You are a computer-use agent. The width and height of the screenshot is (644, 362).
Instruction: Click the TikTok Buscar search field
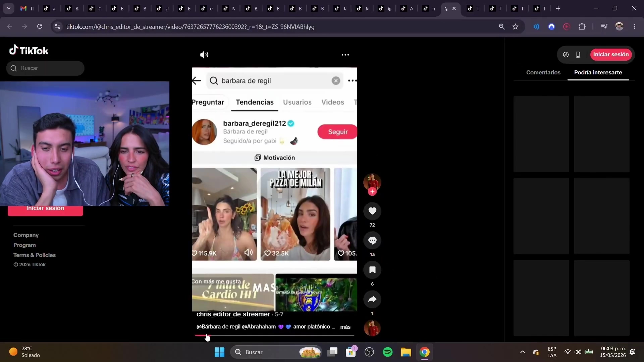pyautogui.click(x=45, y=68)
